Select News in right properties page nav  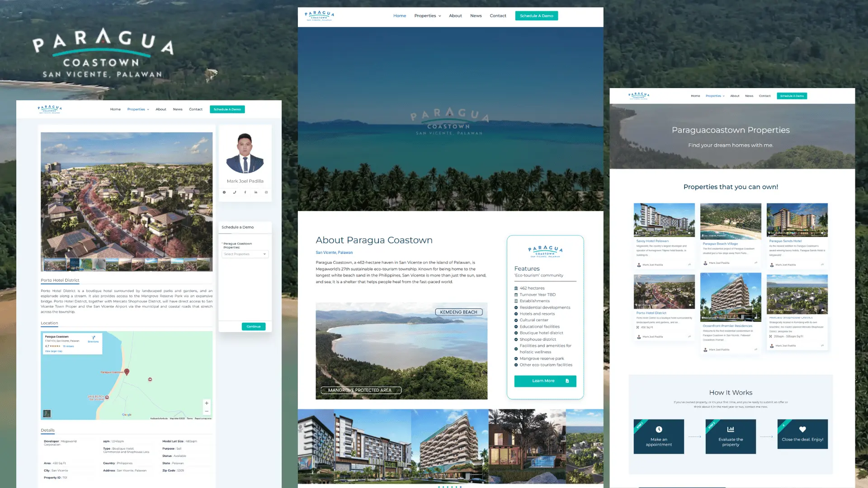[x=749, y=96]
